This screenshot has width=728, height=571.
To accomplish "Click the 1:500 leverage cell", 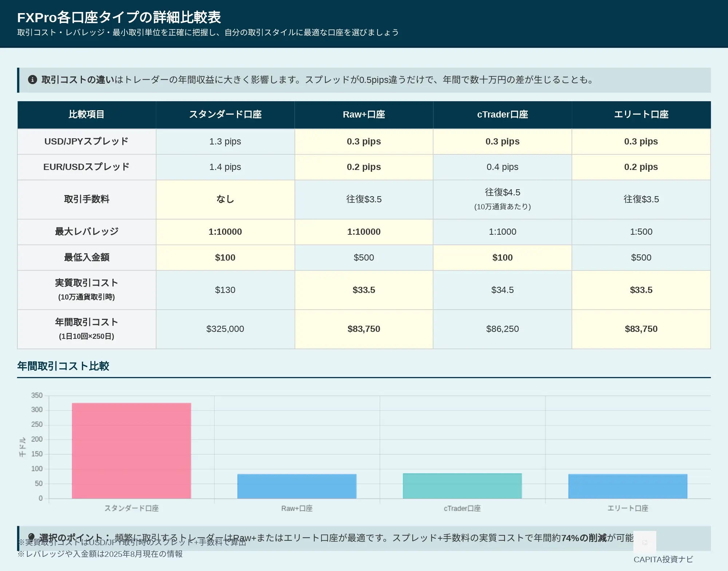I will (x=641, y=232).
